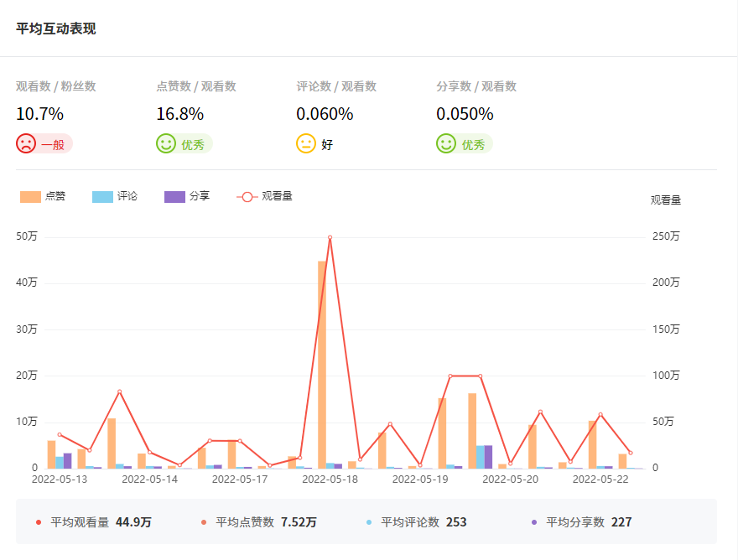
Task: Click the purple dot beside 平均分享数
Action: click(534, 522)
